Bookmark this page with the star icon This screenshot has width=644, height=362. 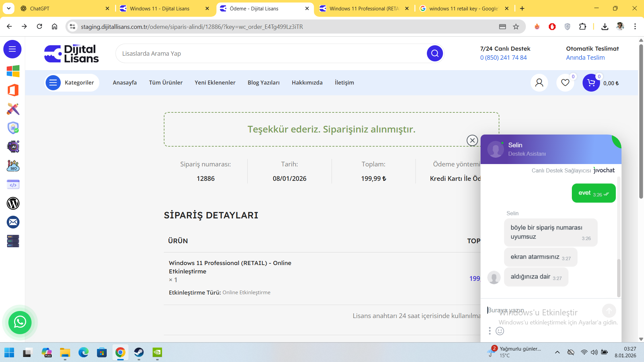516,27
